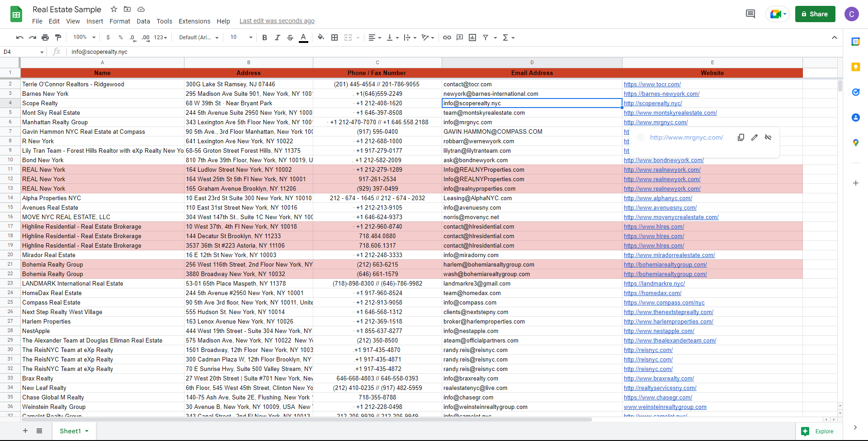Open the Extensions menu
This screenshot has height=441, width=868.
[x=194, y=21]
